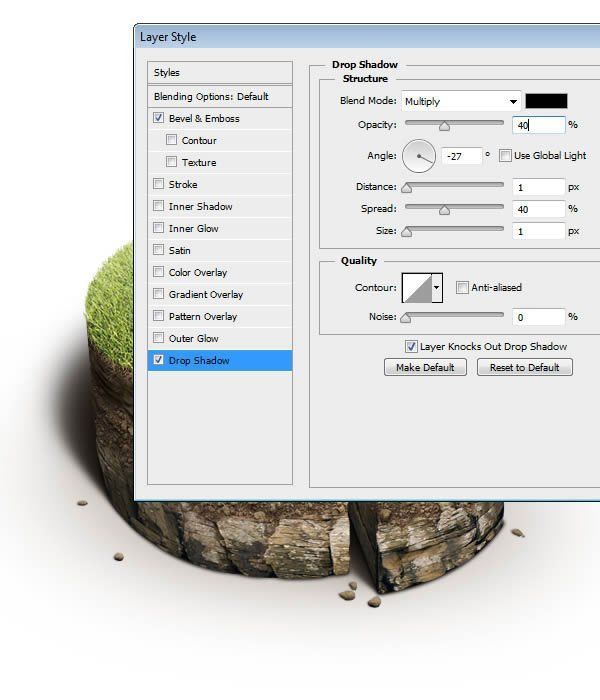
Task: Click the Layer Style title bar
Action: coord(367,37)
